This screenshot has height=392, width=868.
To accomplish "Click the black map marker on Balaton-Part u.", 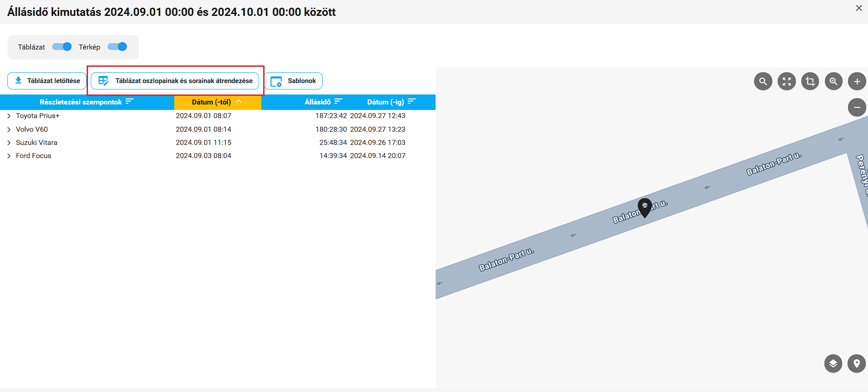I will (x=644, y=207).
